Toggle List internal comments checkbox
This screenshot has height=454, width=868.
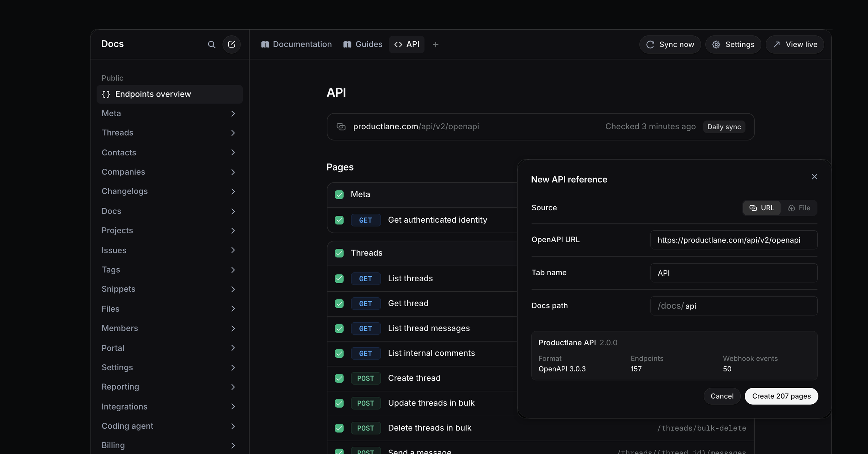pos(339,353)
